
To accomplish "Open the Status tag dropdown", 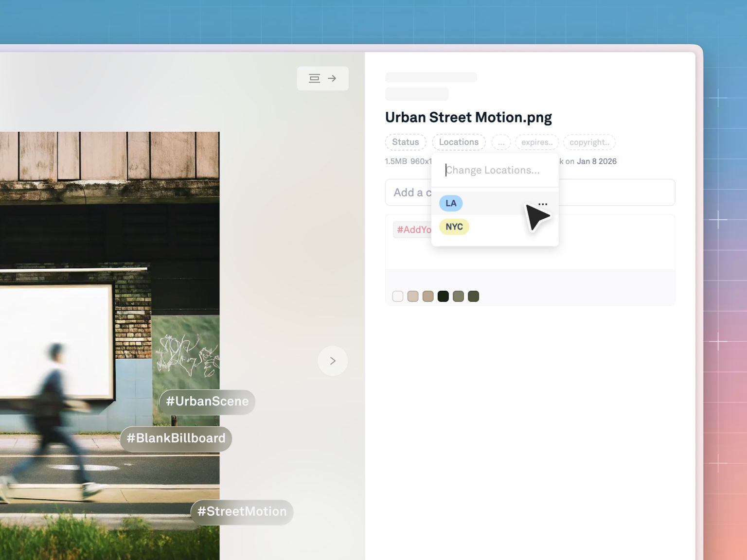I will (405, 142).
